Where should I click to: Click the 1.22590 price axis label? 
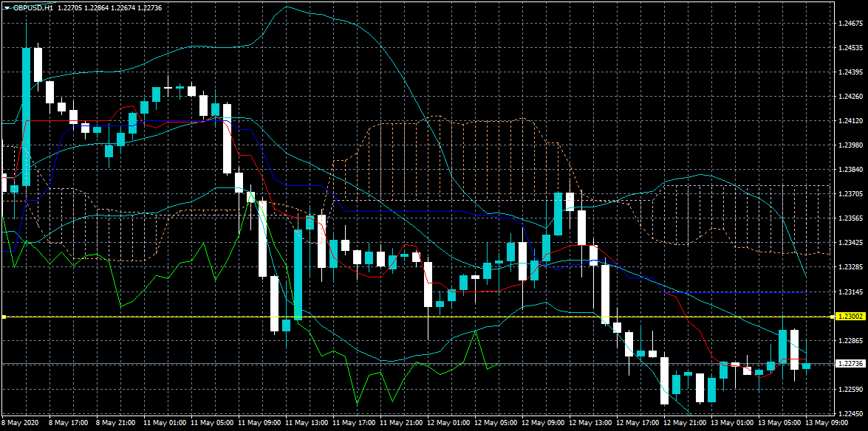coord(850,389)
